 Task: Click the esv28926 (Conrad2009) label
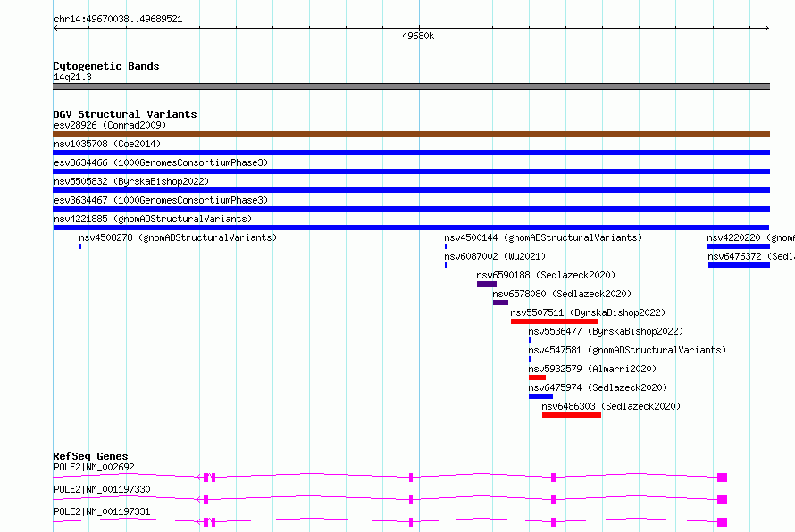(110, 125)
